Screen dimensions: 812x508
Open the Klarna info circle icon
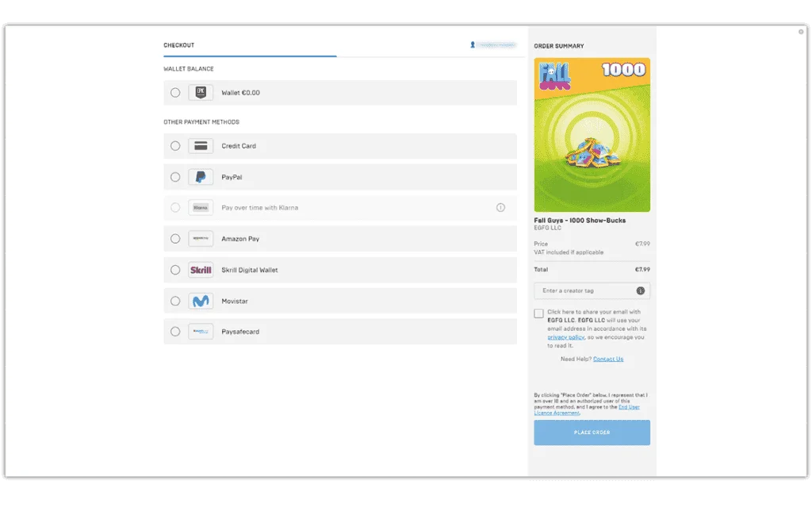[500, 208]
